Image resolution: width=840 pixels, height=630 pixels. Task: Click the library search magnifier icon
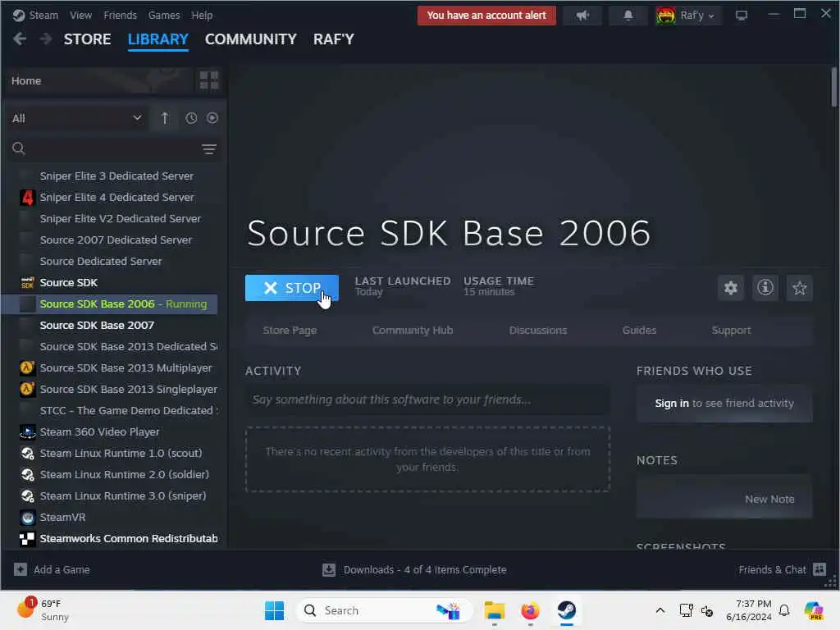[19, 148]
